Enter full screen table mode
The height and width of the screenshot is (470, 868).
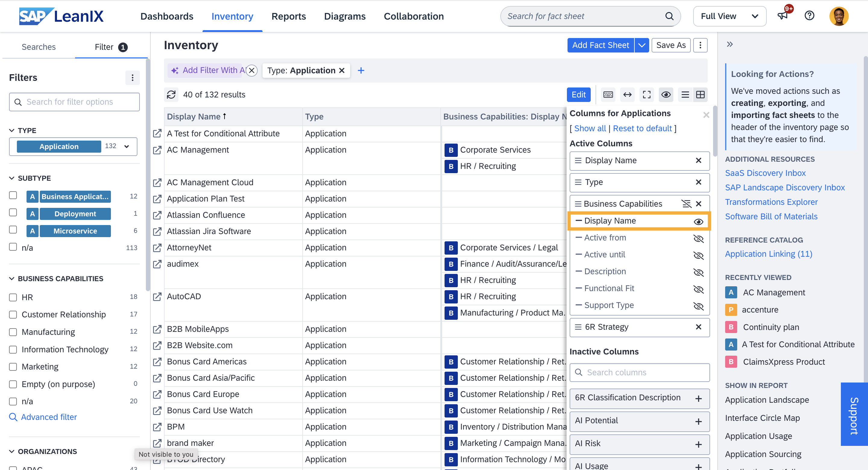[x=646, y=95]
